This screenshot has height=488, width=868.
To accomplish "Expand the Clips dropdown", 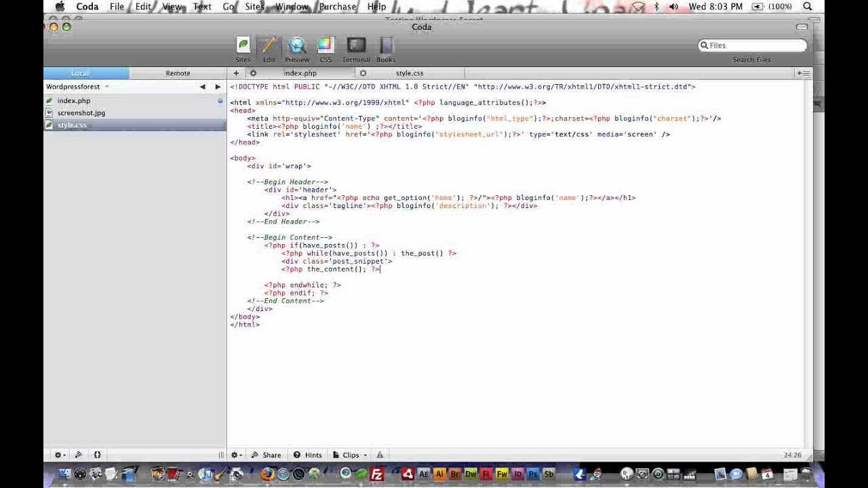I will point(351,455).
